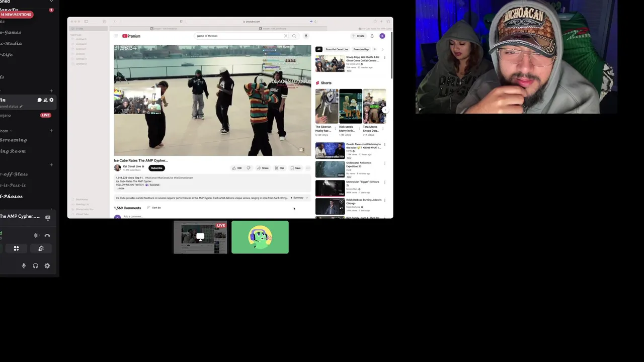Screen dimensions: 644x362
Task: Toggle Discord noise suppression waveform icon
Action: pos(36,235)
